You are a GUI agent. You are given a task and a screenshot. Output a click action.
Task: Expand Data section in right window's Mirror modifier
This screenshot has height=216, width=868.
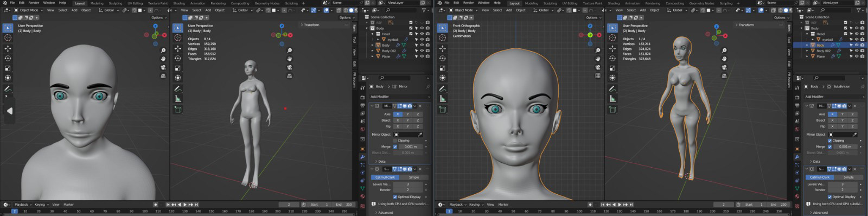pos(815,161)
